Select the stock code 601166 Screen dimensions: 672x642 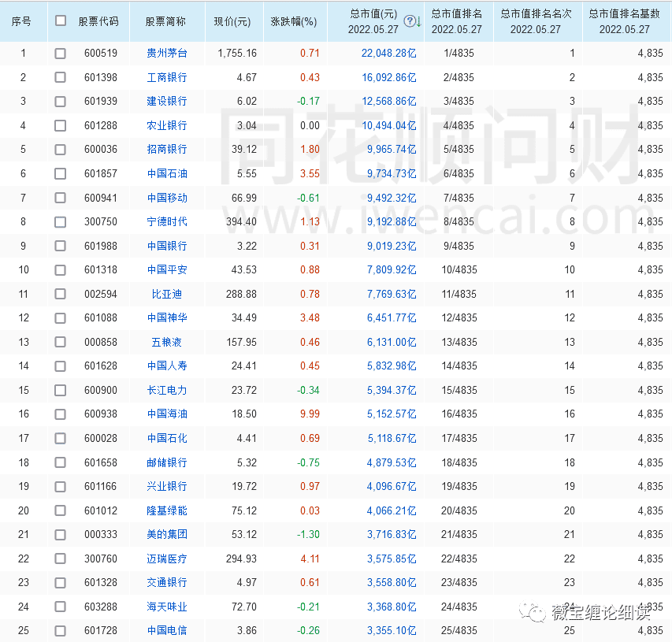coord(101,487)
